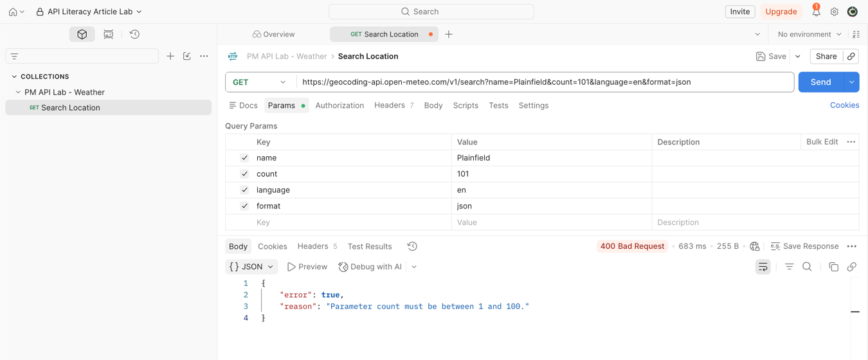Click Save Response

click(804, 246)
